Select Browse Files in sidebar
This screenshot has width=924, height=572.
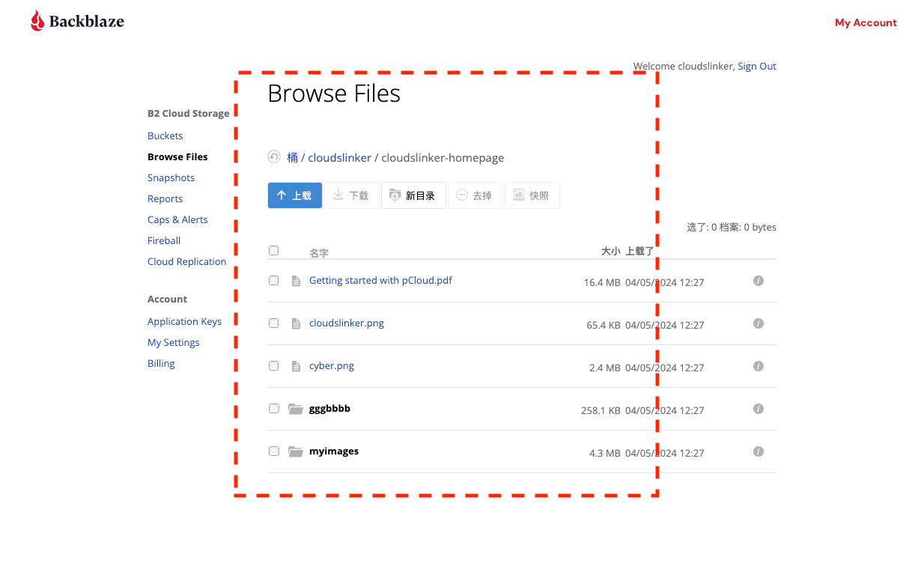(x=177, y=156)
